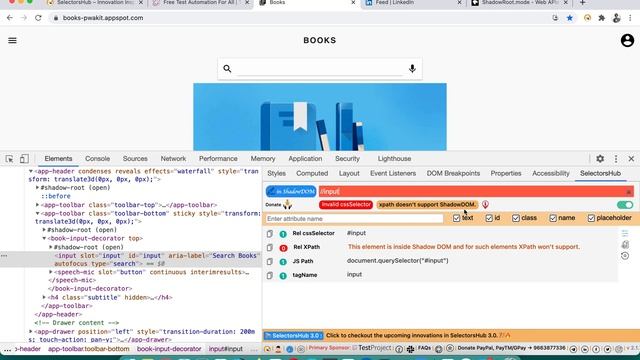640x360 pixels.
Task: Open the Accessibility tab
Action: pyautogui.click(x=551, y=173)
